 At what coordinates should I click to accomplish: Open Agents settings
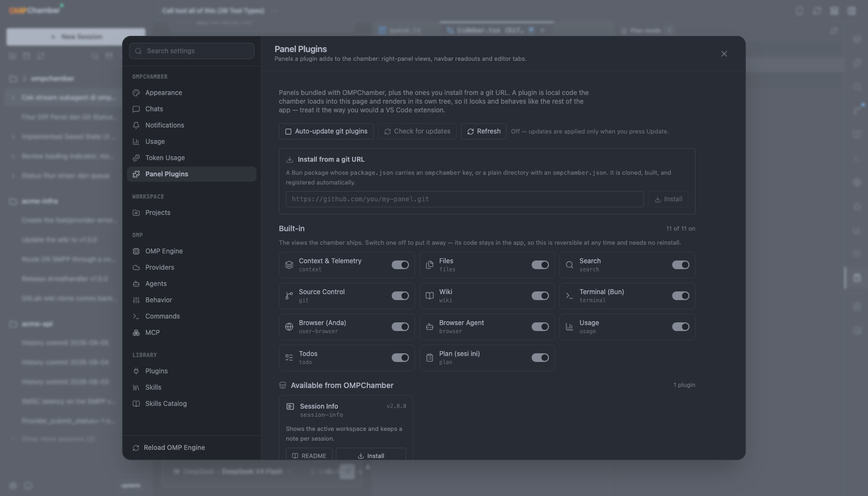coord(192,284)
